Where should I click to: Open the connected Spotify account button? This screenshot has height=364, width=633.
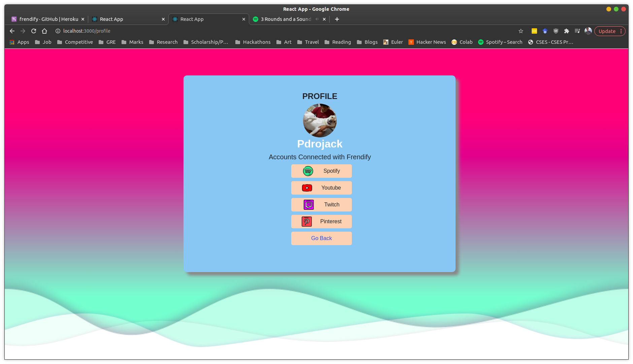[x=322, y=171]
